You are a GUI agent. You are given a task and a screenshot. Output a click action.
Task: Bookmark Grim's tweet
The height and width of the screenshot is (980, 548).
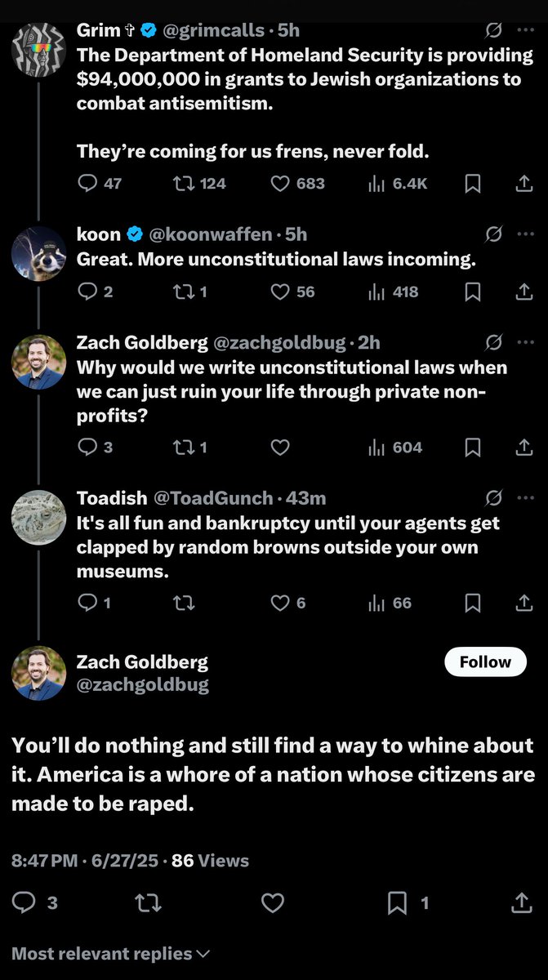point(473,184)
